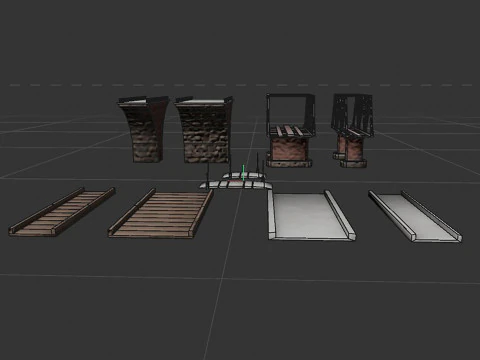This screenshot has height=360, width=480.
Task: Select the wide wooden plank deck
Action: [x=161, y=214]
